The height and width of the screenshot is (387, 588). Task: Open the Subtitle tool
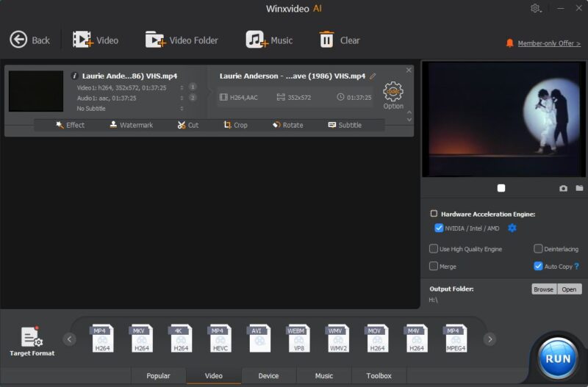coord(345,125)
